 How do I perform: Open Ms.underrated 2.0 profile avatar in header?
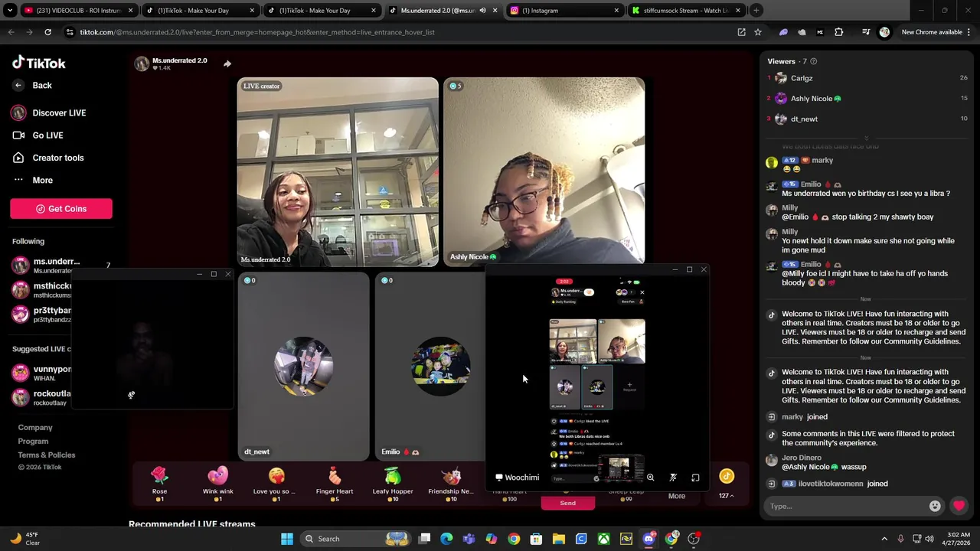(142, 64)
